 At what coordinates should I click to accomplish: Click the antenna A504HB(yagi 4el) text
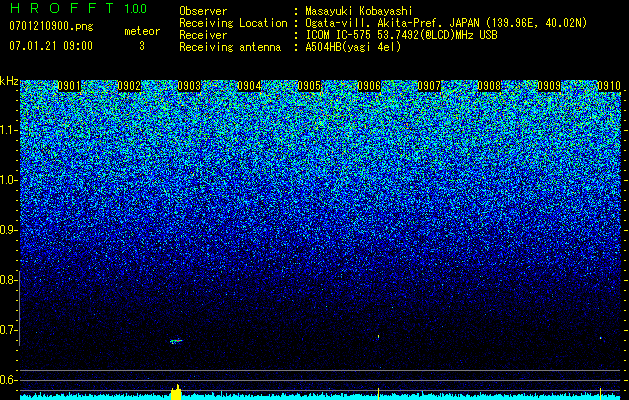[353, 47]
